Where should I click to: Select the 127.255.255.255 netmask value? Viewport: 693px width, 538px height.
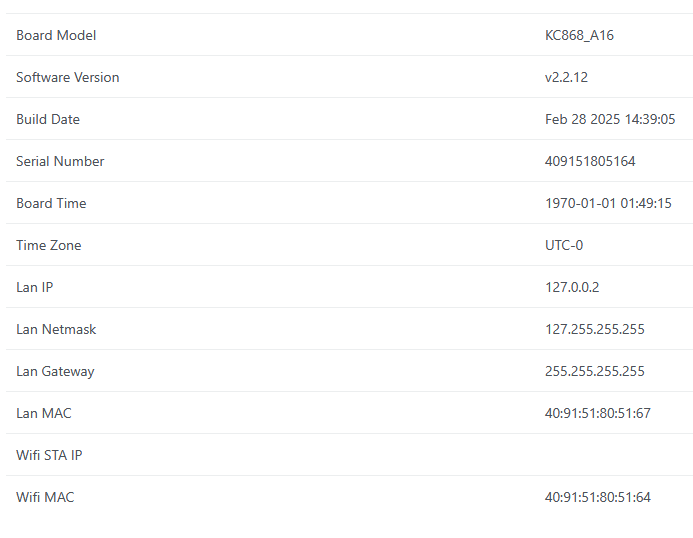[x=594, y=329]
